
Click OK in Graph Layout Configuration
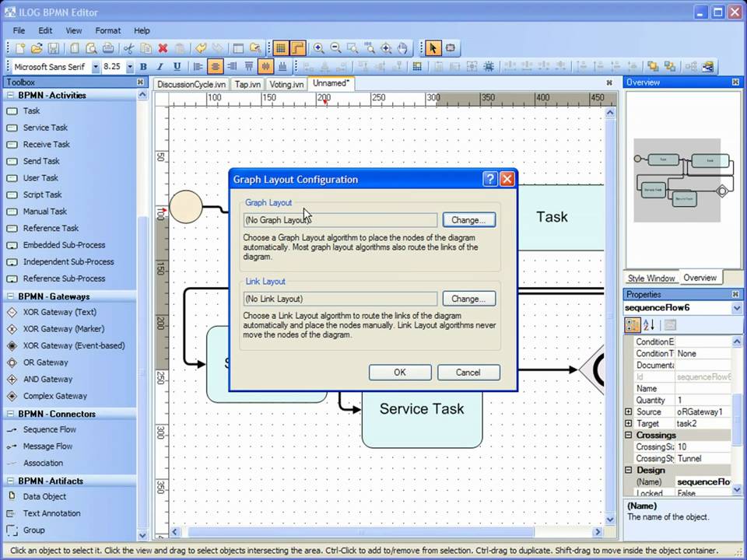400,373
